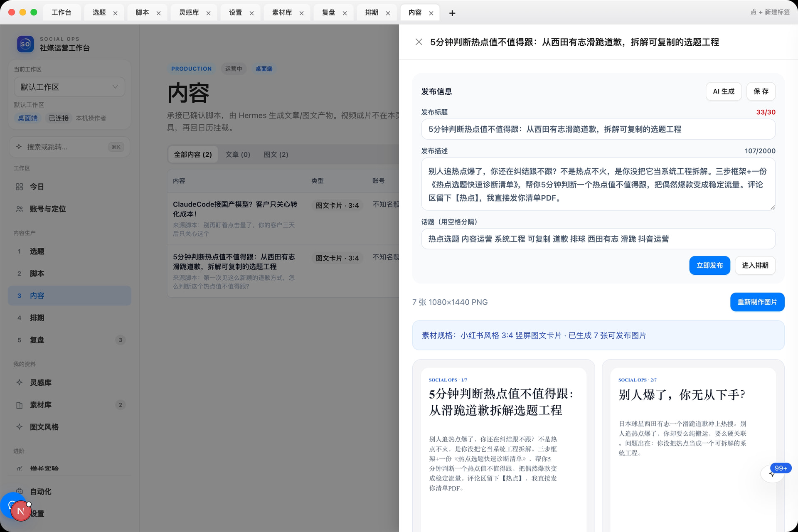The image size is (798, 532).
Task: Click the 桌面端 tag in header
Action: point(264,69)
